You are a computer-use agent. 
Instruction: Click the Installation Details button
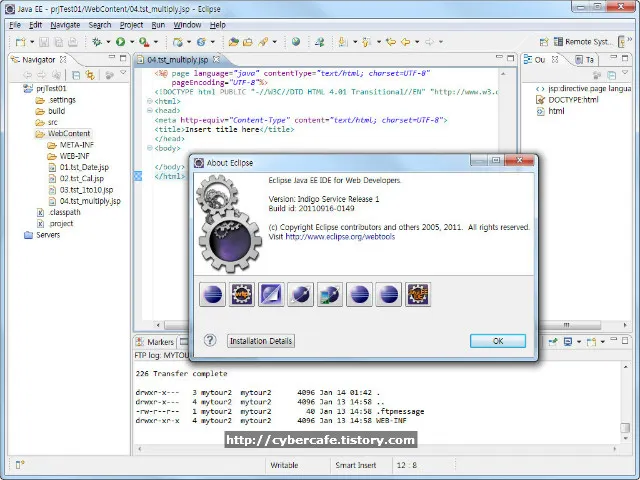tap(261, 341)
